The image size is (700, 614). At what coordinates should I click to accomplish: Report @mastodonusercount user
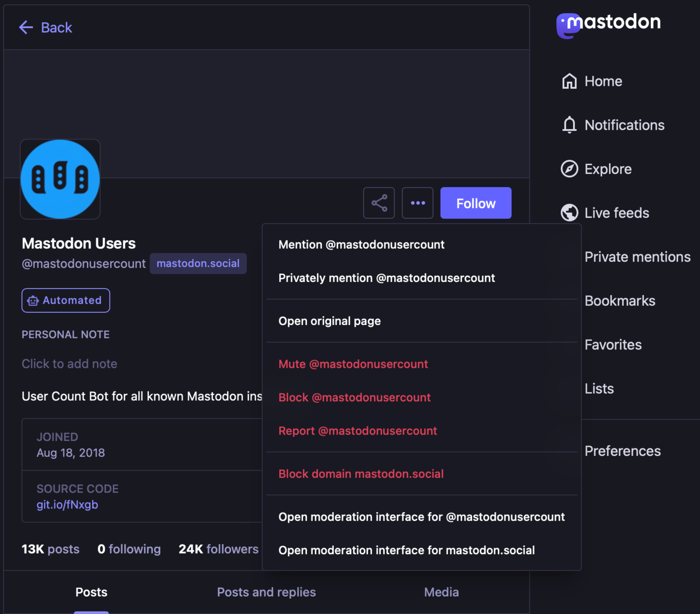(x=357, y=431)
